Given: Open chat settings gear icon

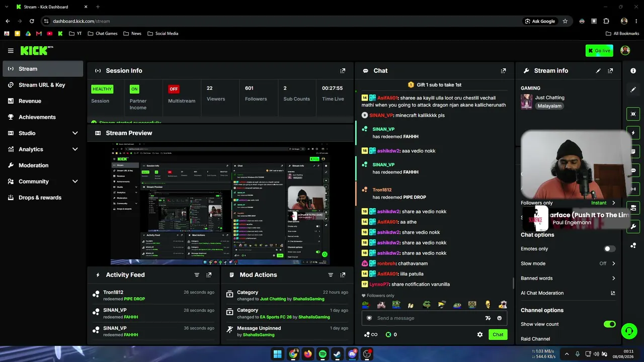Looking at the screenshot, I should [480, 335].
